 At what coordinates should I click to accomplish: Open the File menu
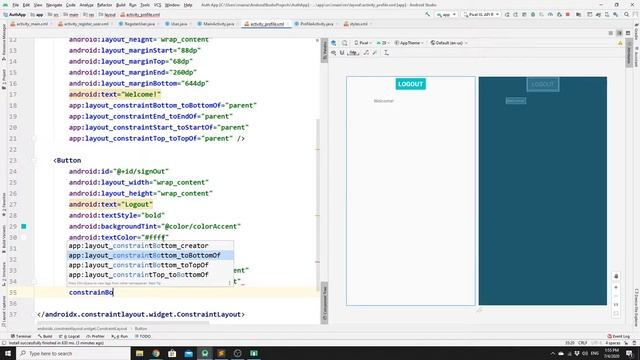click(16, 5)
